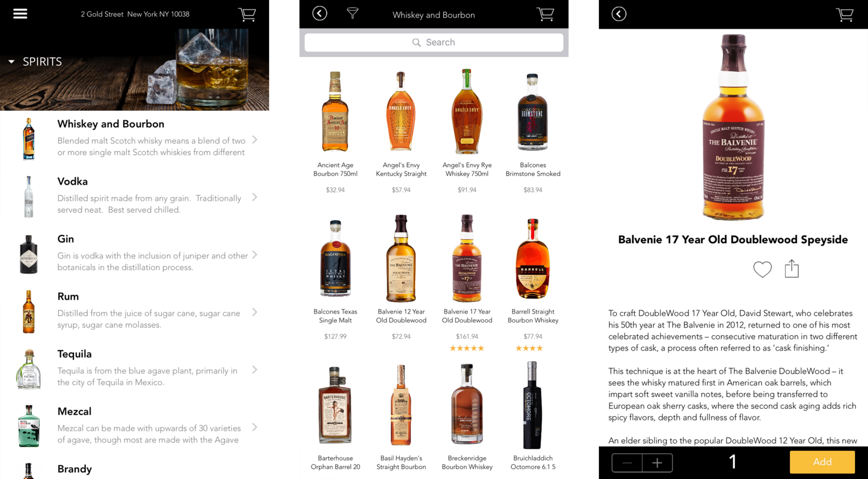The height and width of the screenshot is (479, 868).
Task: Go back from the Balvenie 17 detail page
Action: coord(619,14)
